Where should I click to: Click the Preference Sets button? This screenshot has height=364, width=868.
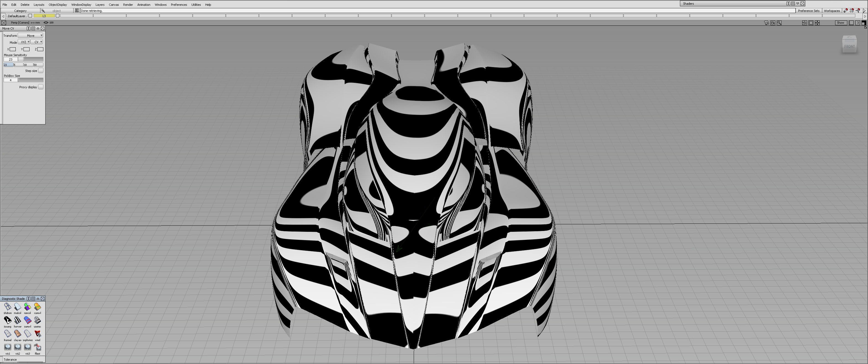[808, 11]
